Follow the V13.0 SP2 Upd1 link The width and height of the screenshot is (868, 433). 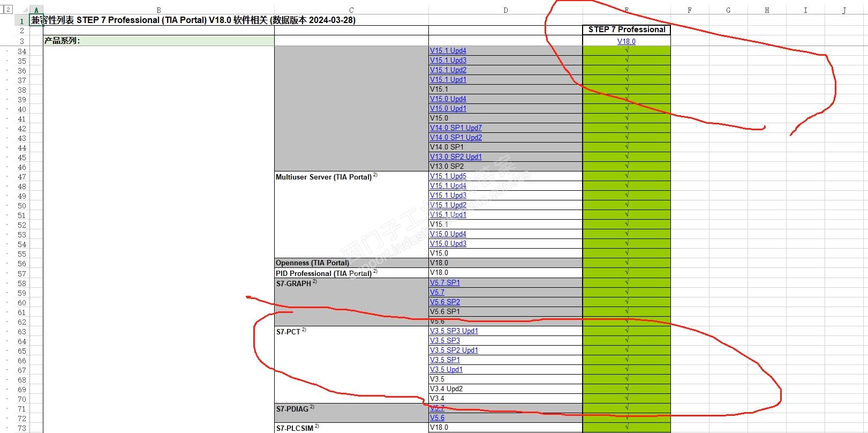point(456,157)
